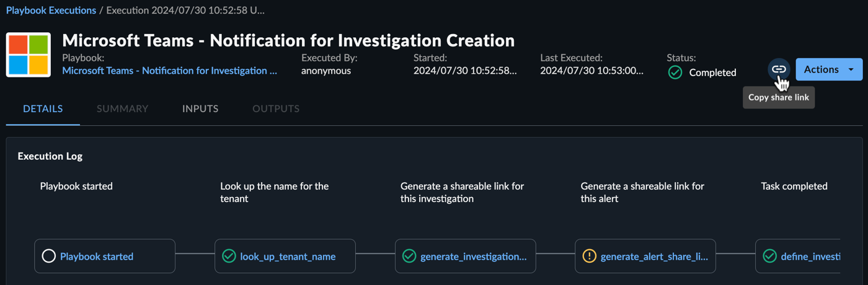Select the DETAILS tab
The width and height of the screenshot is (868, 285).
pyautogui.click(x=43, y=108)
